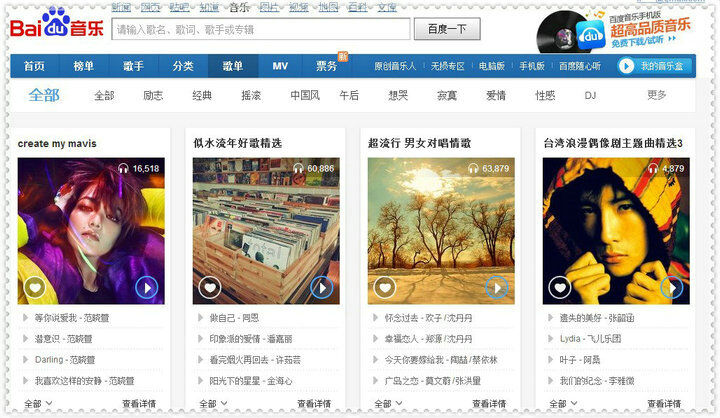This screenshot has width=720, height=418.
Task: Click the play triangle beside Darling
Action: [x=25, y=360]
